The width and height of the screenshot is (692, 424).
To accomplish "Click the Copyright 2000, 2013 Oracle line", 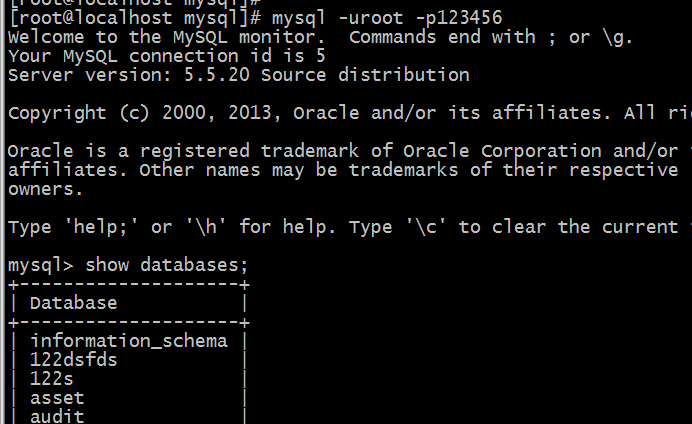I will tap(350, 113).
